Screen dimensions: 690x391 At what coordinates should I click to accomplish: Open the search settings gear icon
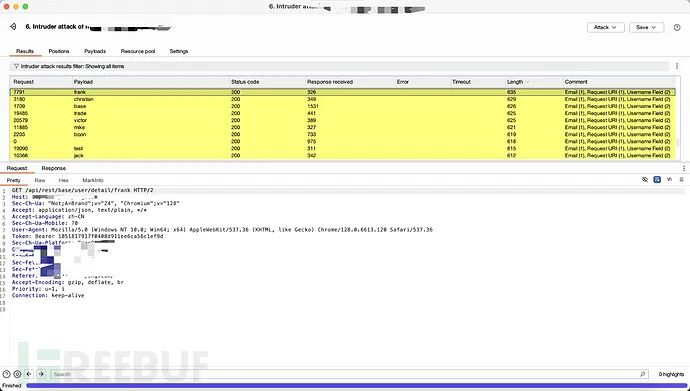coord(17,374)
